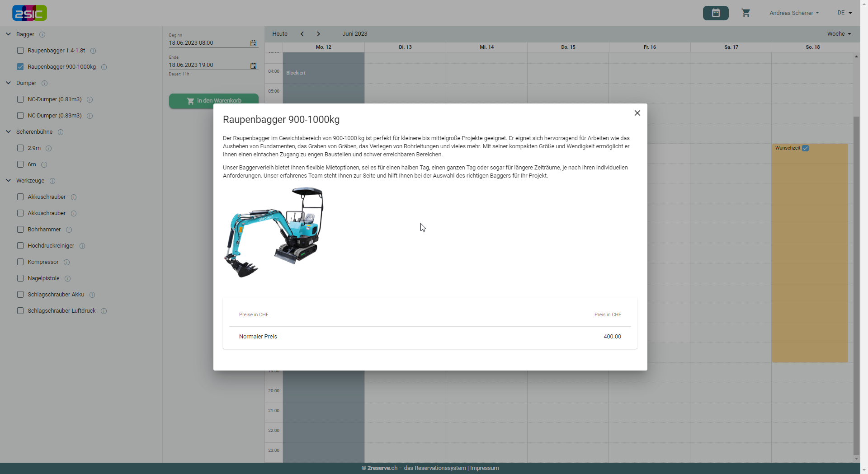Uncheck Raupenbagger 900-1000kg checkbox
This screenshot has width=868, height=474.
20,67
